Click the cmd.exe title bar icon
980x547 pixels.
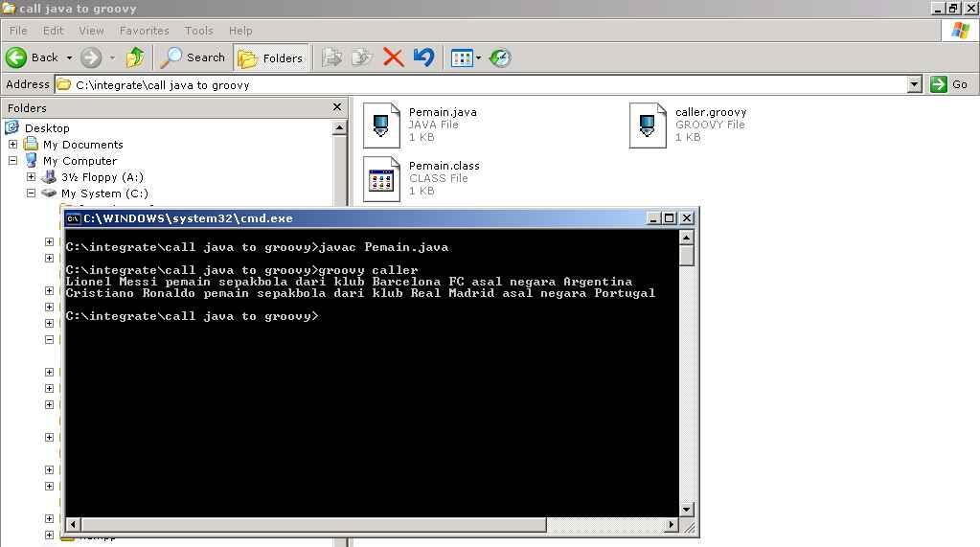tap(74, 218)
